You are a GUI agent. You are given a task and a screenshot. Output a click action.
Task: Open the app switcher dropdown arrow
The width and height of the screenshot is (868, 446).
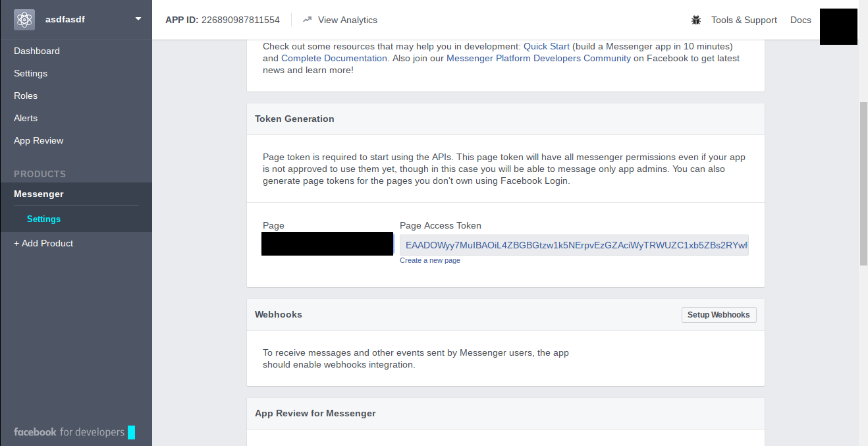point(138,19)
